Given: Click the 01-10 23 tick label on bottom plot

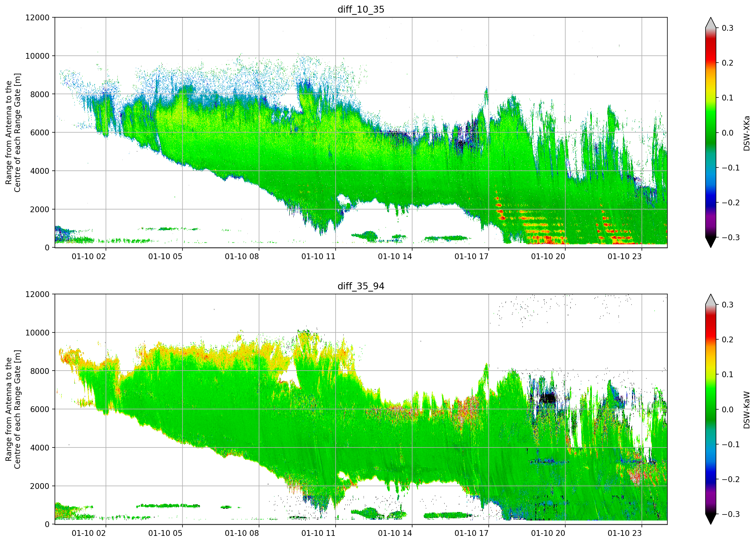Looking at the screenshot, I should pos(625,533).
